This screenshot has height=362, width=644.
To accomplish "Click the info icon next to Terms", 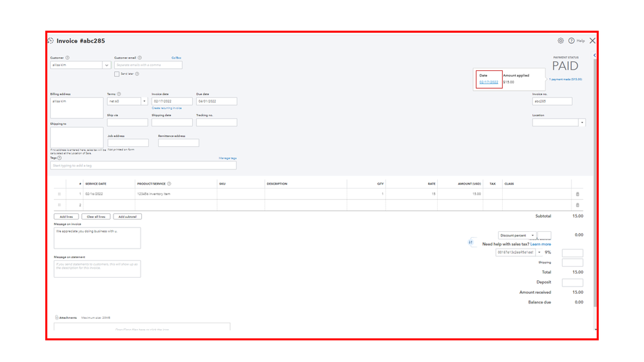I will (x=119, y=94).
